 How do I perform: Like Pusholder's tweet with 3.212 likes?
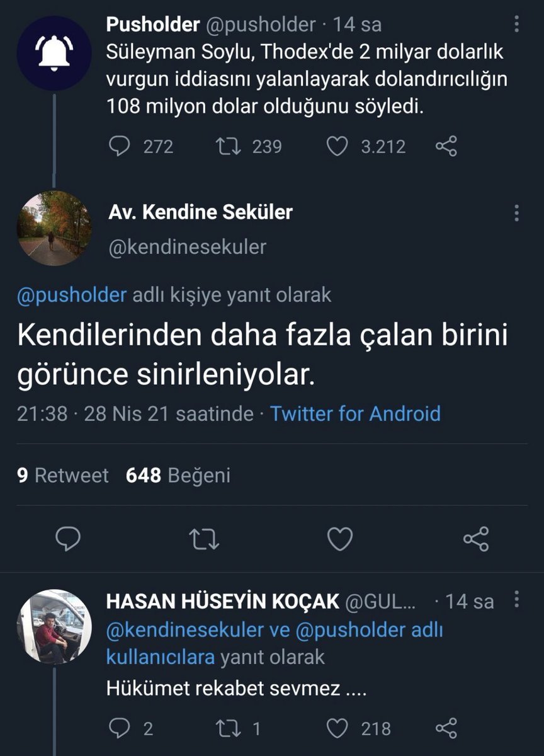pyautogui.click(x=337, y=147)
